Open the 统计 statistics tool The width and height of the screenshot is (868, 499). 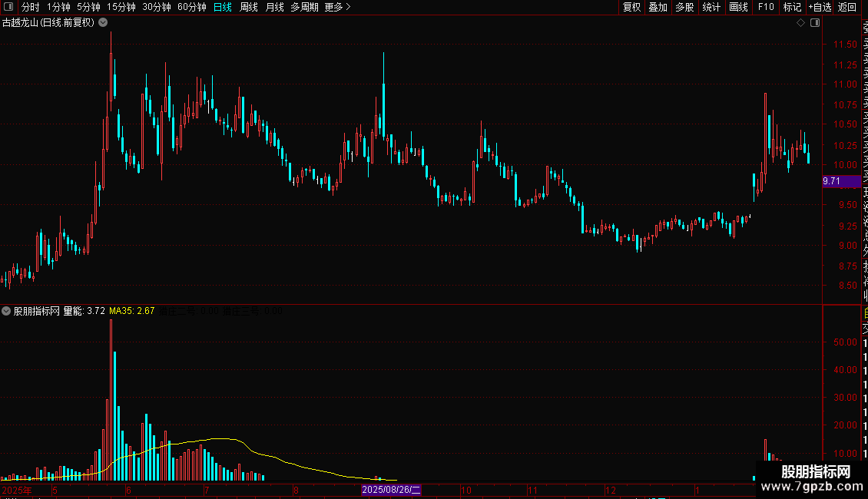tap(711, 7)
